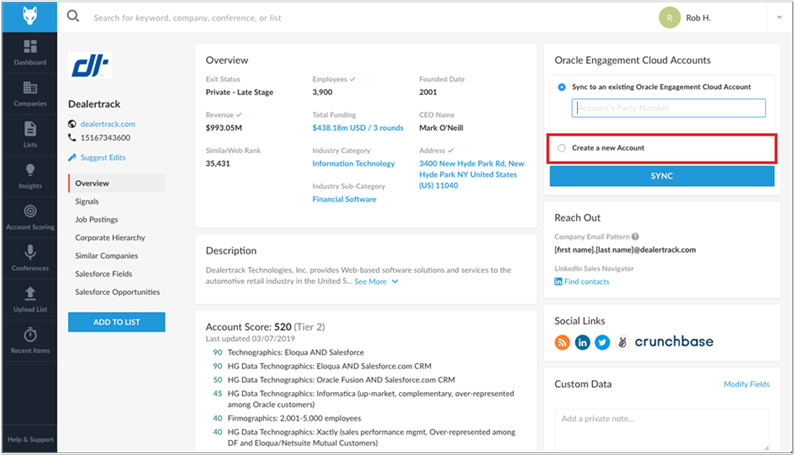Expand the Rob H. user menu arrow

pos(779,17)
